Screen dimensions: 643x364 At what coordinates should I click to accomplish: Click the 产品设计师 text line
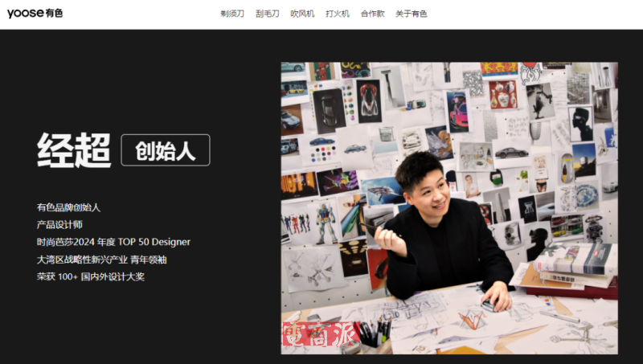click(59, 225)
